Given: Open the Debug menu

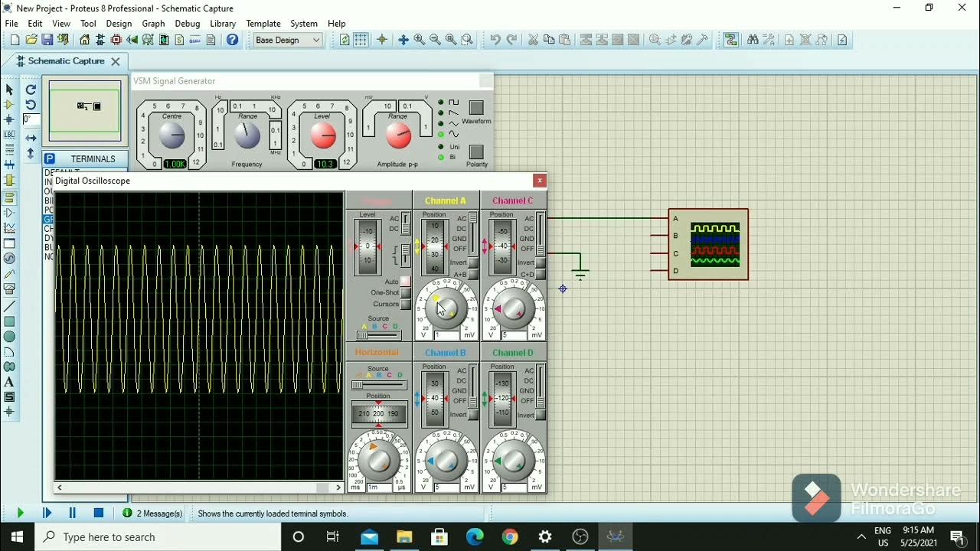Looking at the screenshot, I should 187,24.
